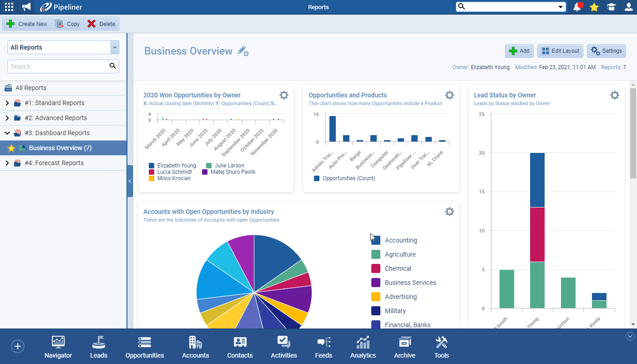Open gear settings for Lead Status by Owner
Image resolution: width=637 pixels, height=364 pixels.
click(x=614, y=95)
